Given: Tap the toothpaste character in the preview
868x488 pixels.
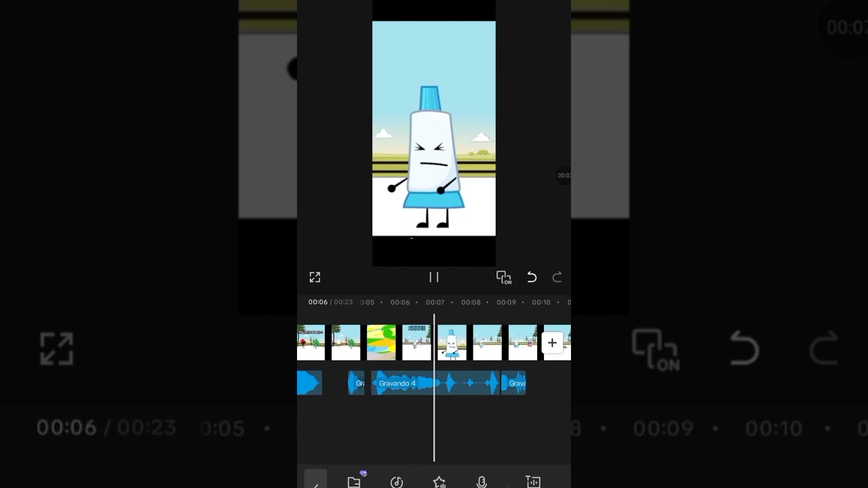Looking at the screenshot, I should (x=433, y=157).
